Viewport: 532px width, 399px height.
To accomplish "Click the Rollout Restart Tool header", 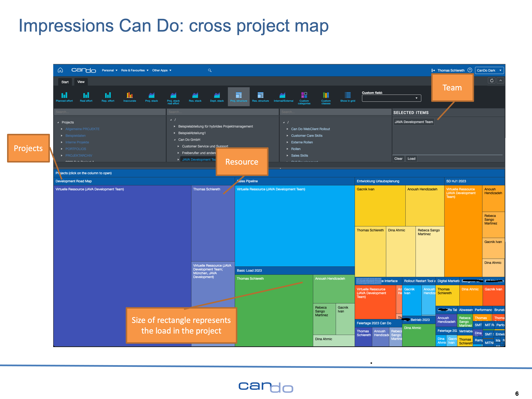I will click(419, 281).
